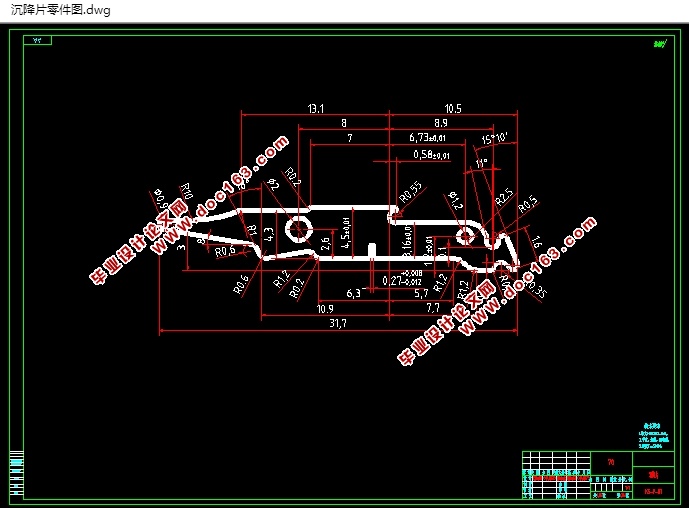
Task: Click the red 70 title block cell
Action: pyautogui.click(x=611, y=461)
